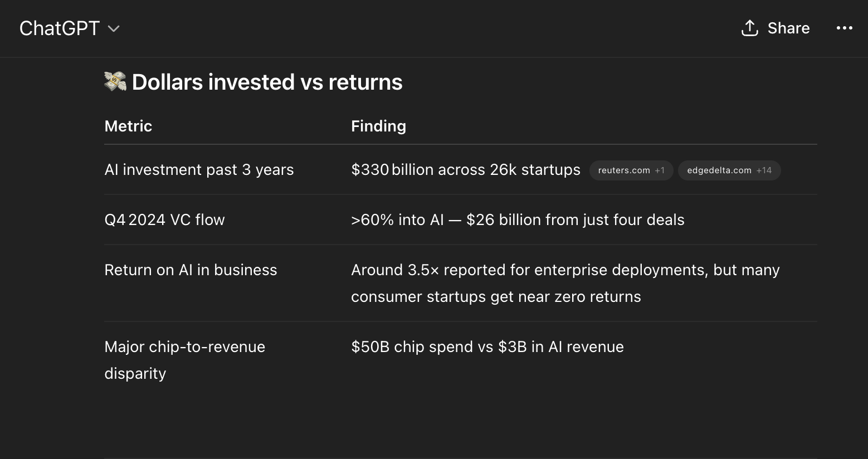Viewport: 868px width, 459px height.
Task: Click the Share upload arrow icon
Action: pos(750,28)
